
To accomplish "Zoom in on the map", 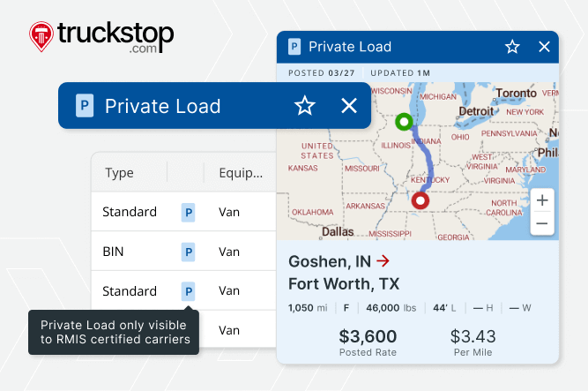I will [x=541, y=200].
